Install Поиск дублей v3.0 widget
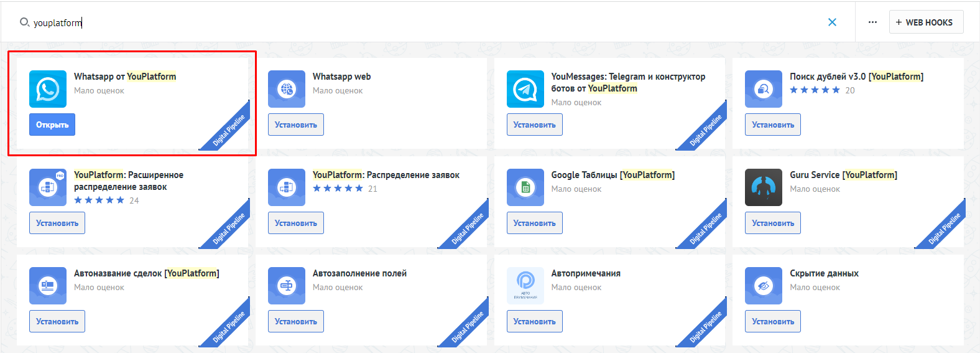Screen dimensions: 980x353 (773, 125)
